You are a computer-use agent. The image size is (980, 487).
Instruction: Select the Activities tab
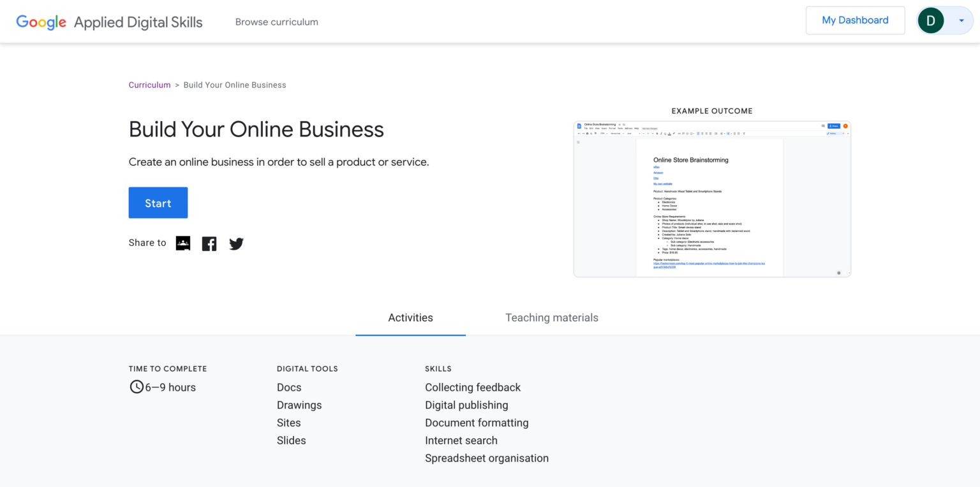click(x=410, y=317)
